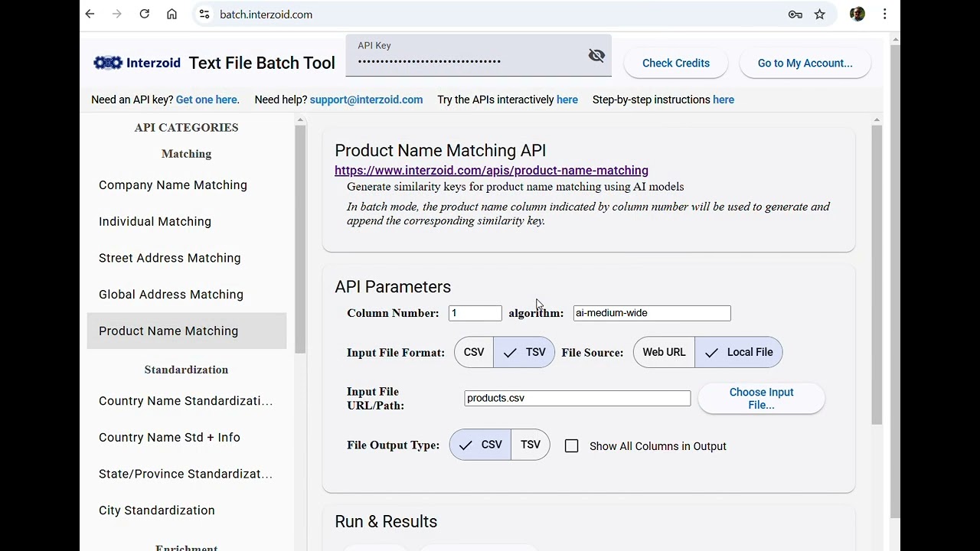The height and width of the screenshot is (551, 980).
Task: Click the Column Number input field
Action: pos(475,313)
